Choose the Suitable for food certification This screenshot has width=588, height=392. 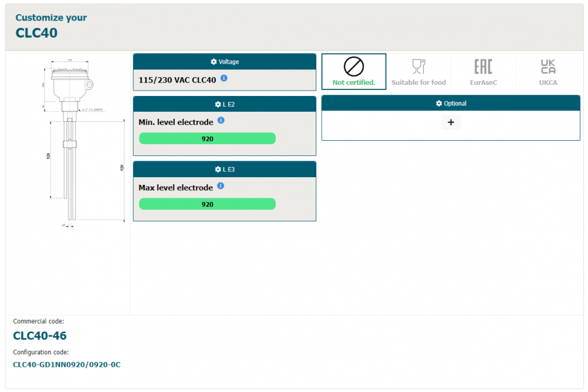(419, 72)
